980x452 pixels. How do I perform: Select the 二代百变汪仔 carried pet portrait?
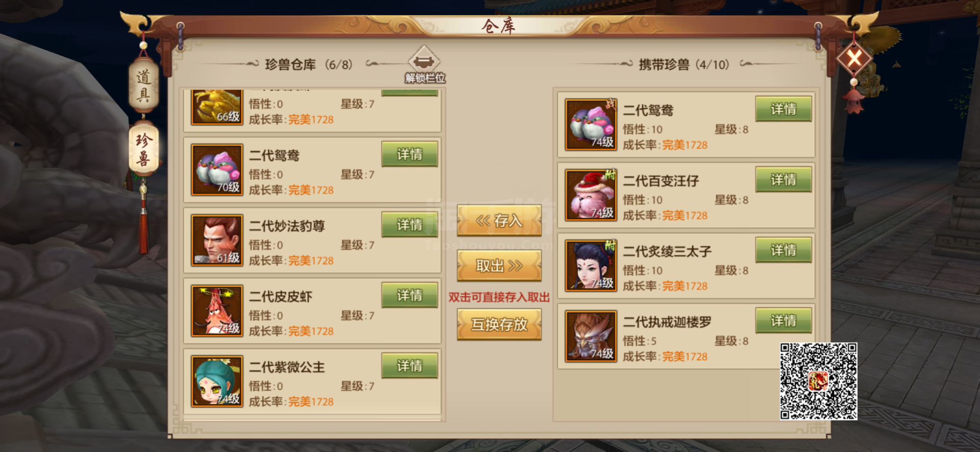click(591, 195)
